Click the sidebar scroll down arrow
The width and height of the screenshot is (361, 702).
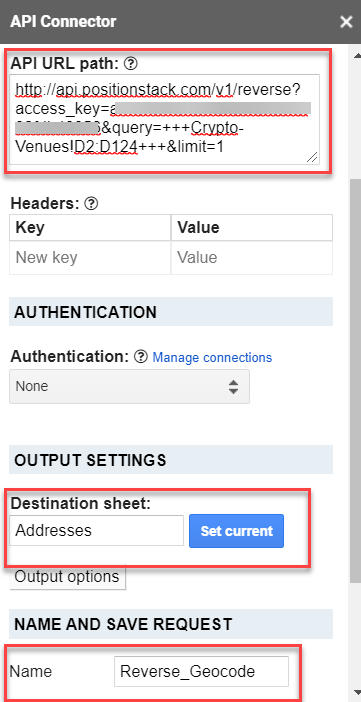click(356, 692)
